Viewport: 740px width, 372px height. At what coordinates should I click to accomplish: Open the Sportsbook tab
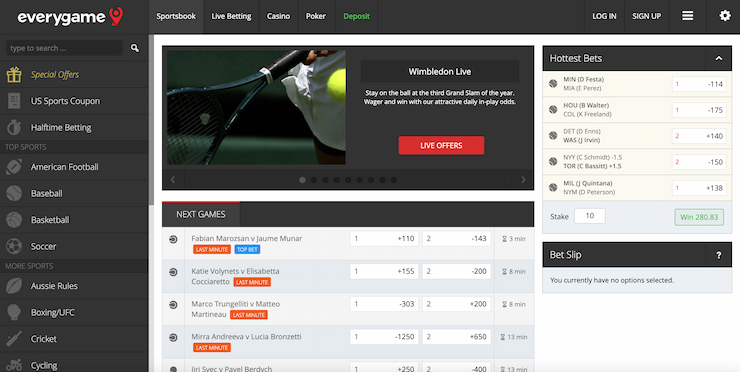click(176, 16)
